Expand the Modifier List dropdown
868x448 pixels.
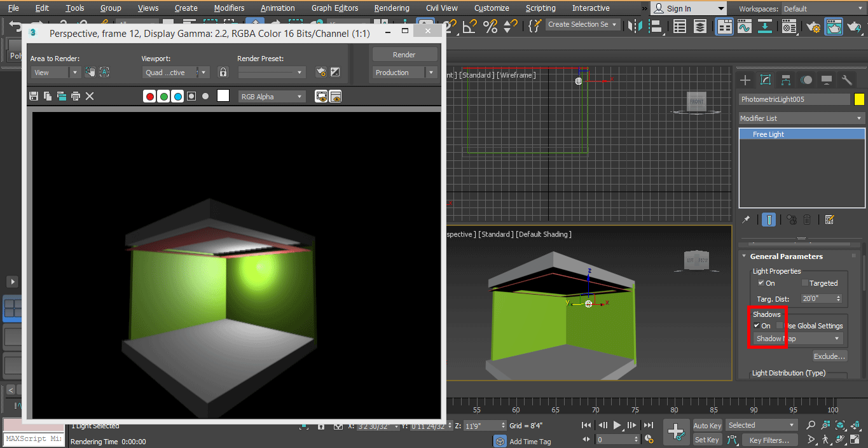tap(801, 118)
